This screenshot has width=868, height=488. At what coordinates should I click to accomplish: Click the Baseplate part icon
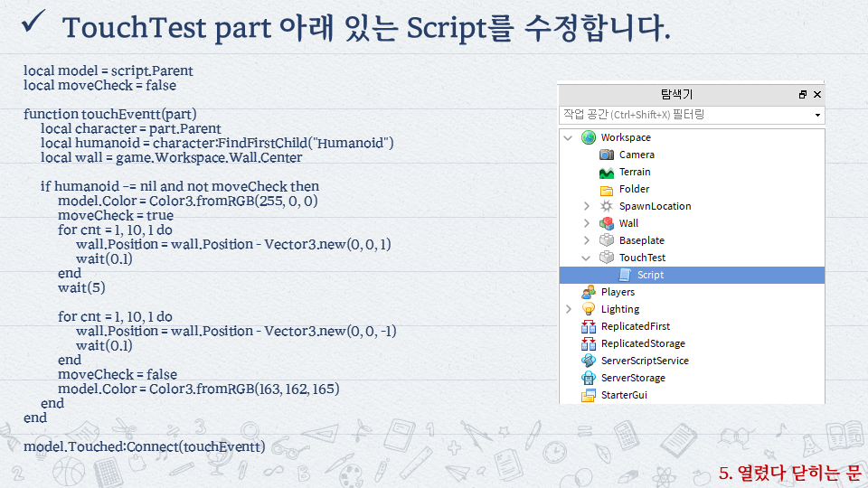607,240
